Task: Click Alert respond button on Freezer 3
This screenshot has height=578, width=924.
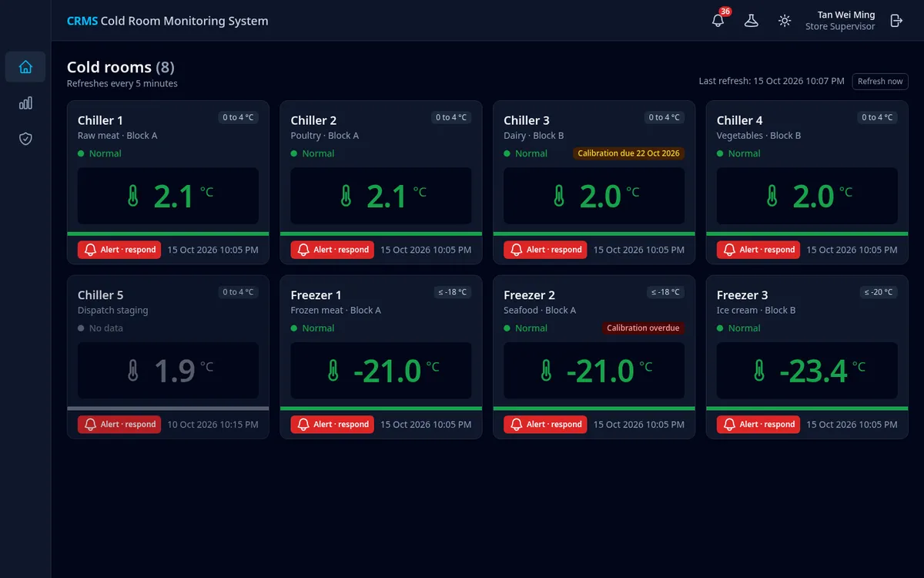Action: coord(758,425)
